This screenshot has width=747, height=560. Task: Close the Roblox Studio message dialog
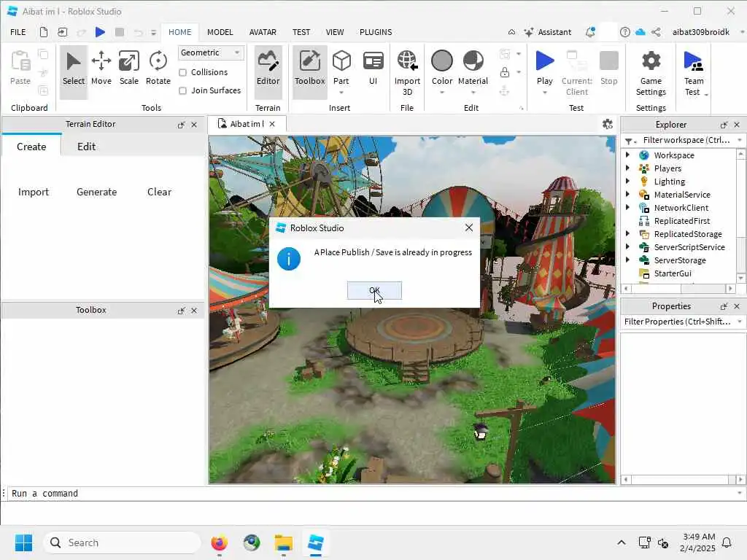click(469, 227)
